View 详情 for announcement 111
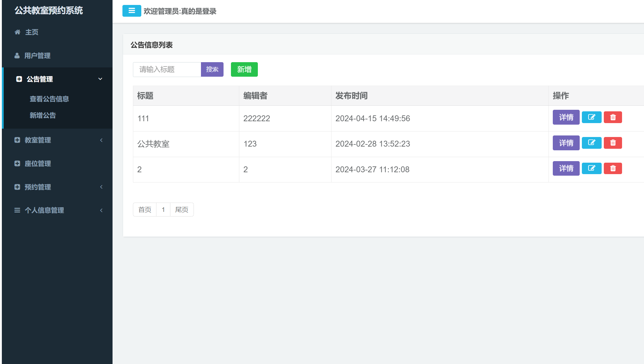 click(x=566, y=117)
